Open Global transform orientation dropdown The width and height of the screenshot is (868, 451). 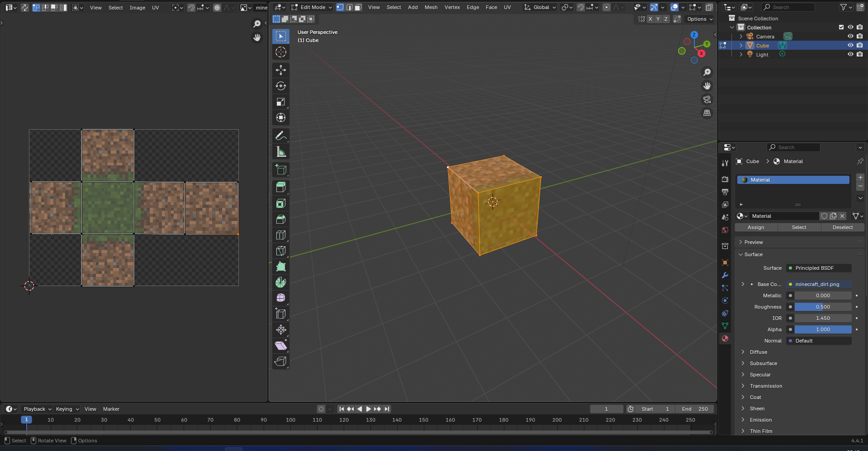540,7
